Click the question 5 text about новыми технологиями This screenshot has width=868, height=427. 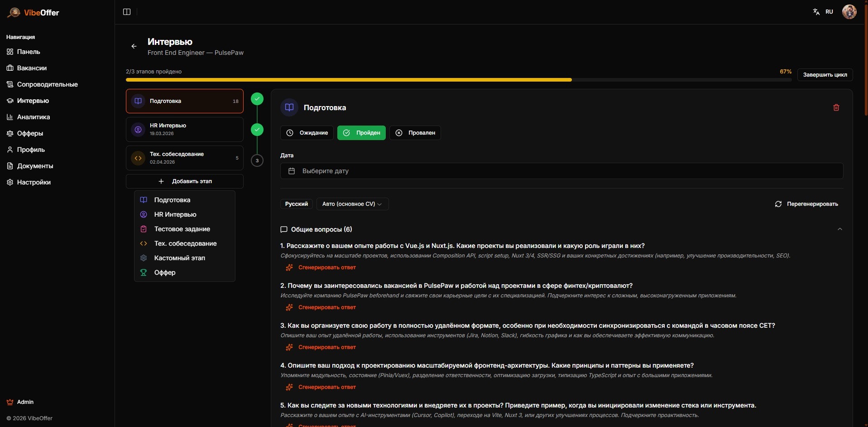pyautogui.click(x=518, y=405)
